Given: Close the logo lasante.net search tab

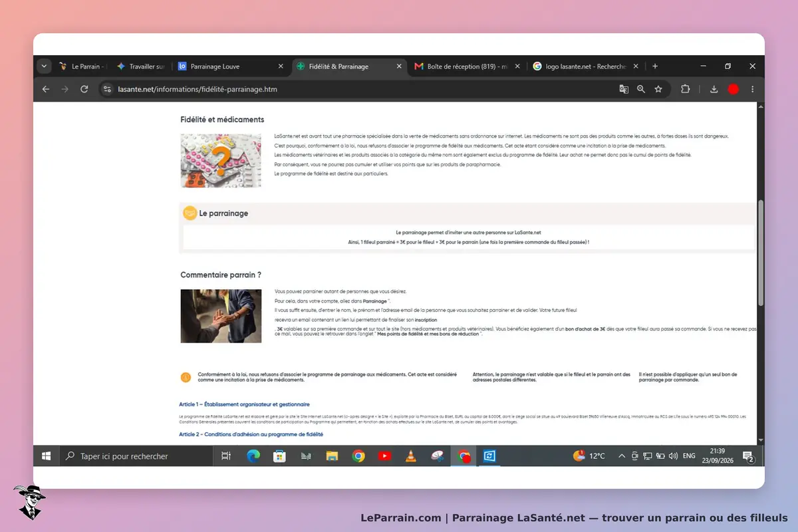Looking at the screenshot, I should 636,66.
